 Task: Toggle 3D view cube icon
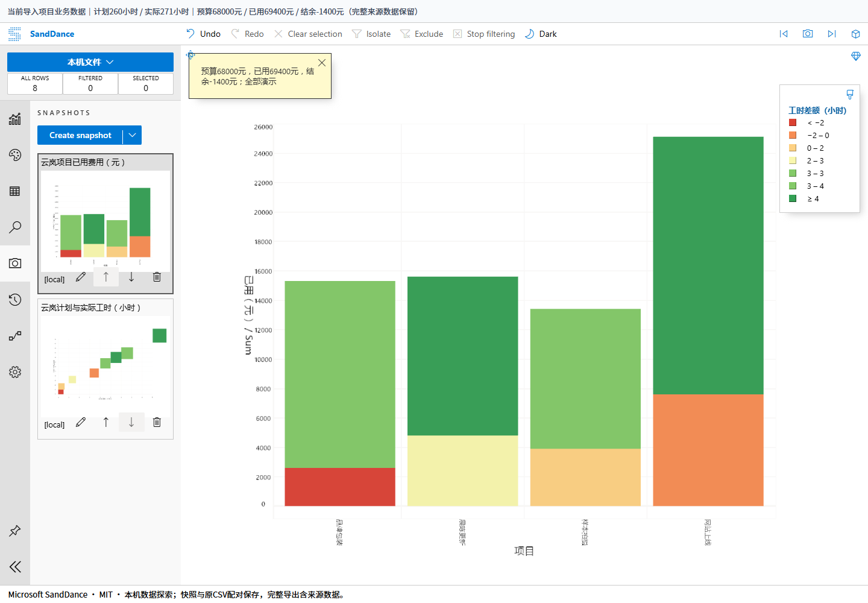(x=855, y=34)
